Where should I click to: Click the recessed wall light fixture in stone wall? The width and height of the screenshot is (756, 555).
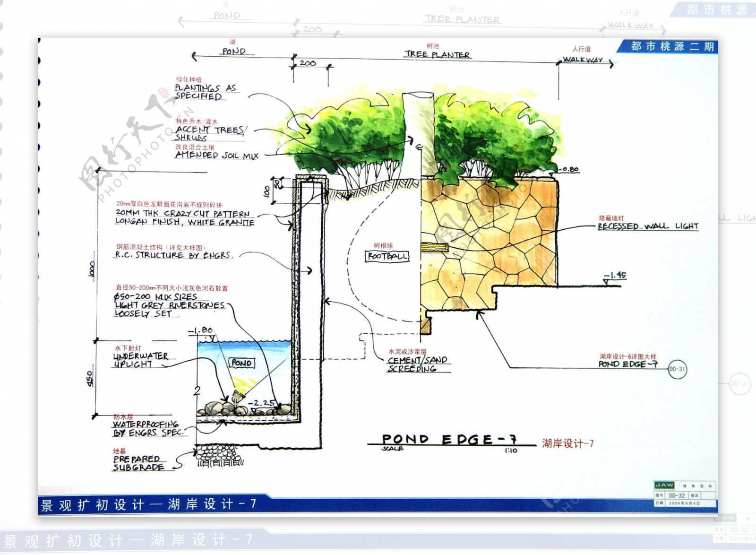[x=434, y=246]
